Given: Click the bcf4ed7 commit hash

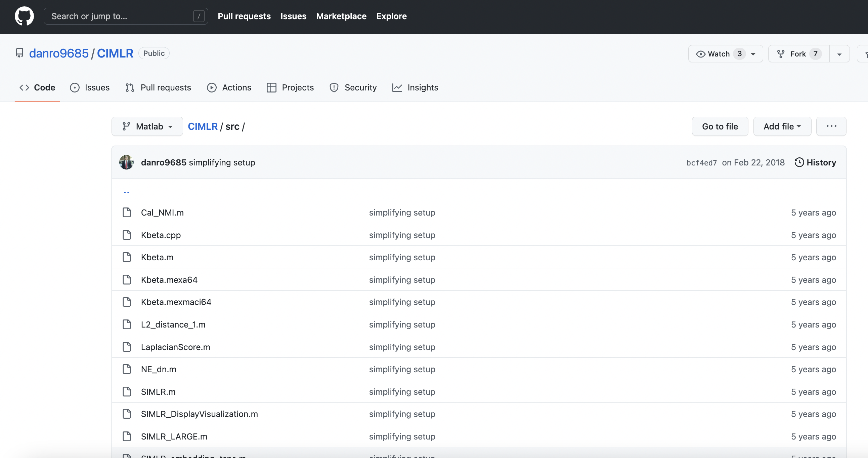Looking at the screenshot, I should click(x=701, y=162).
